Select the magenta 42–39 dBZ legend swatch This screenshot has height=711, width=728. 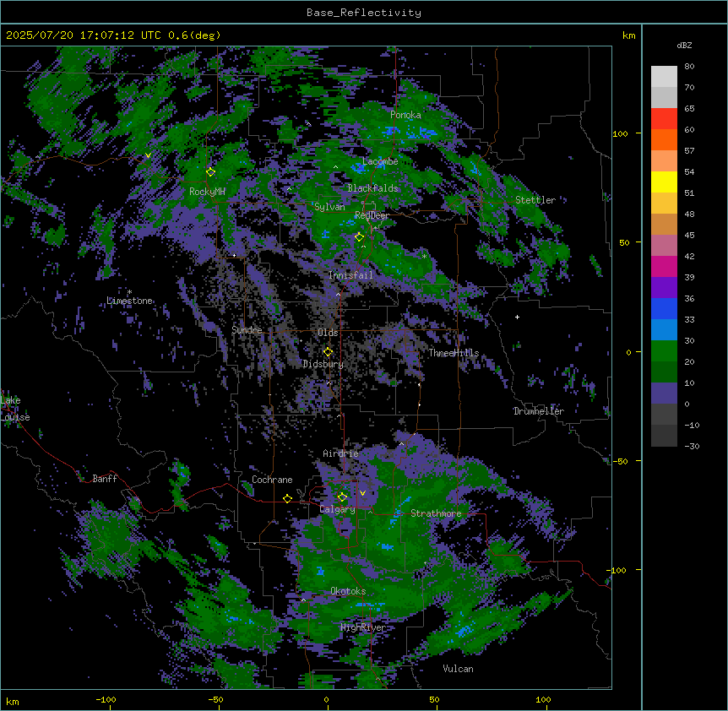(664, 266)
